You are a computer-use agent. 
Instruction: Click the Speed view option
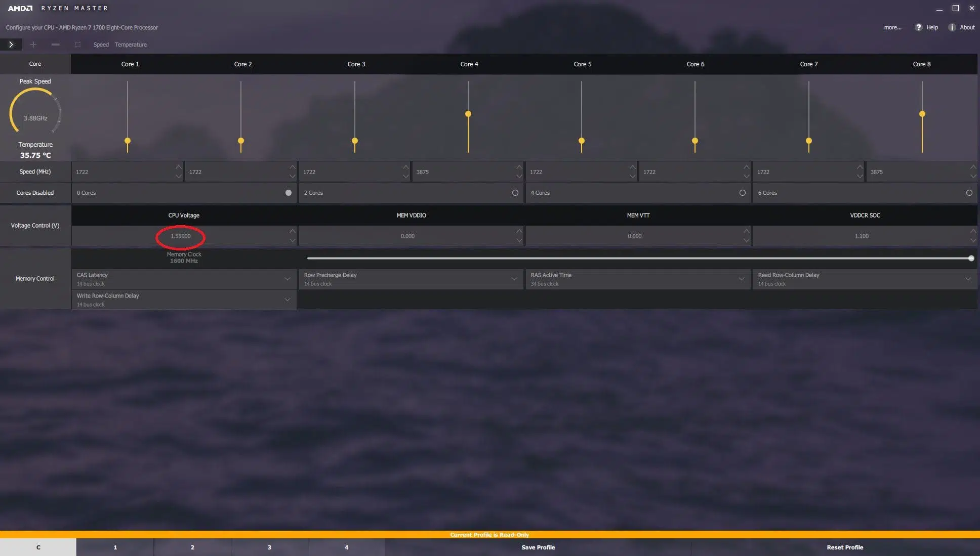pyautogui.click(x=101, y=45)
